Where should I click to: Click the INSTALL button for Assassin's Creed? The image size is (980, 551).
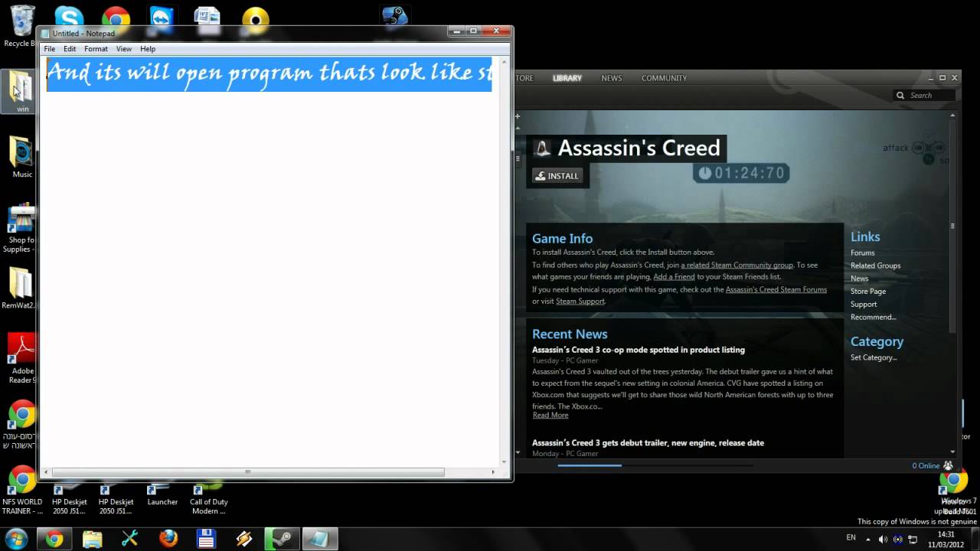point(557,176)
